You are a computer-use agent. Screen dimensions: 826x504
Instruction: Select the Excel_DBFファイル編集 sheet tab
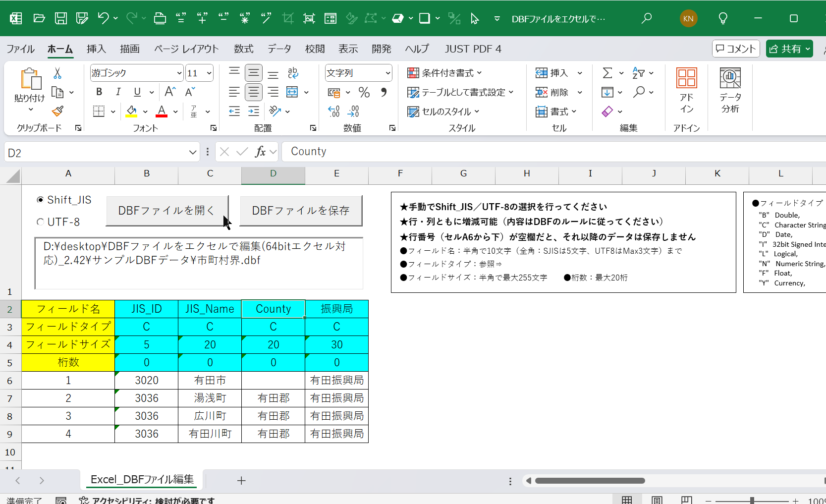click(142, 479)
